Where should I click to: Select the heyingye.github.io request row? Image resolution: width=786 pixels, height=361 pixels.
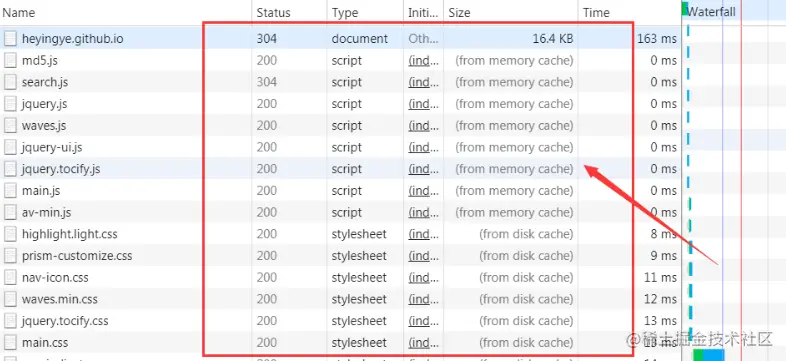[x=340, y=39]
